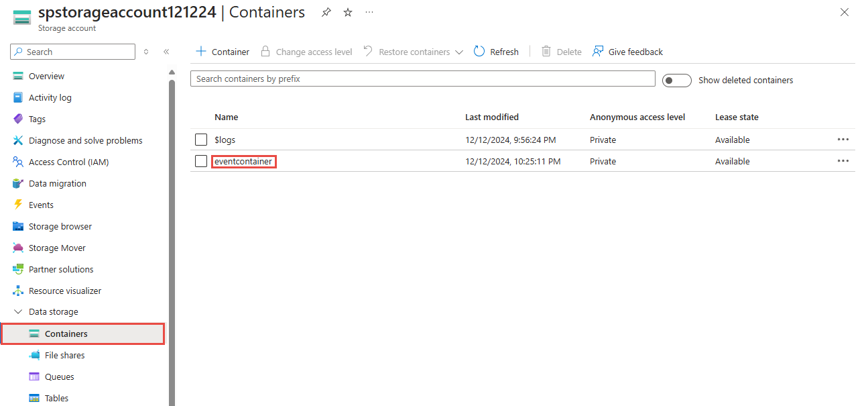Screen dimensions: 868x406
Task: Click the Give feedback button
Action: [627, 52]
